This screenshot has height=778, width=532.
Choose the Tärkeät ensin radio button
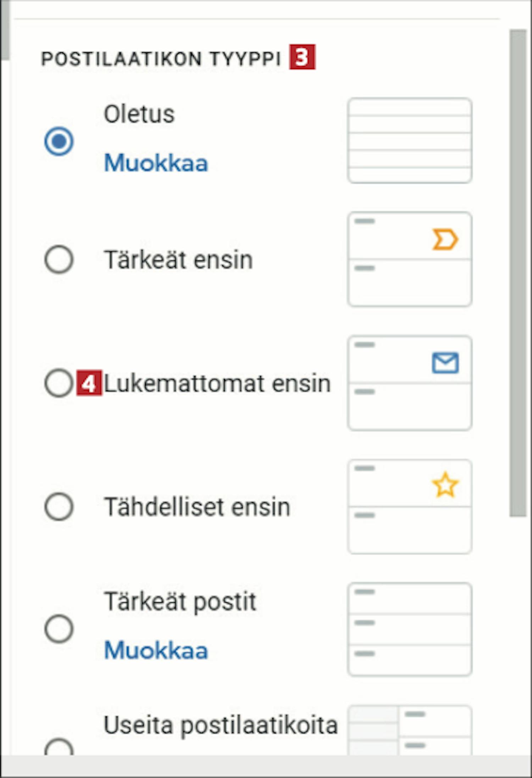pyautogui.click(x=59, y=259)
